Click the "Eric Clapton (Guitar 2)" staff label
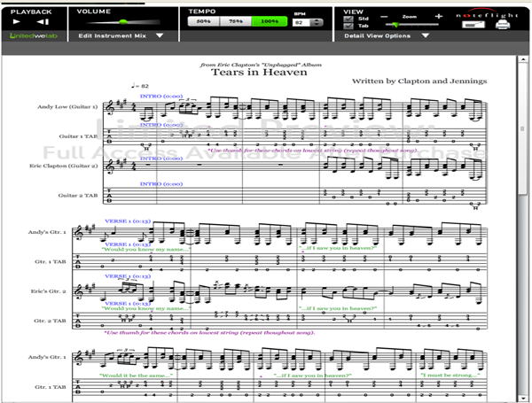The width and height of the screenshot is (532, 403). (x=64, y=166)
